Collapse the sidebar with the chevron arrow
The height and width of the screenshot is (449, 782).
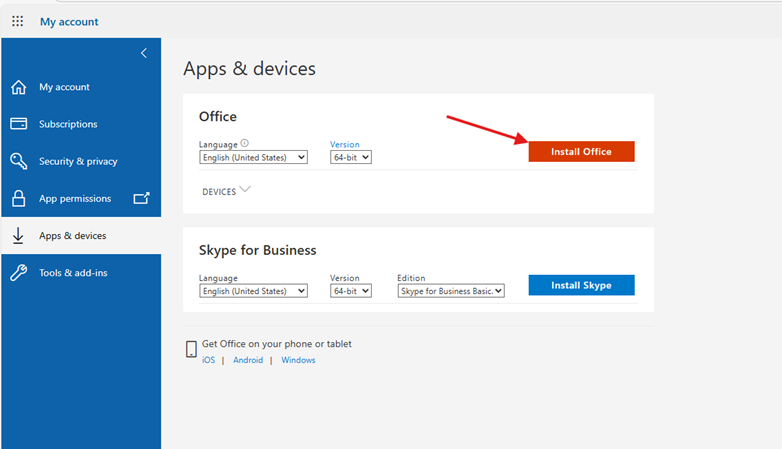tap(144, 53)
